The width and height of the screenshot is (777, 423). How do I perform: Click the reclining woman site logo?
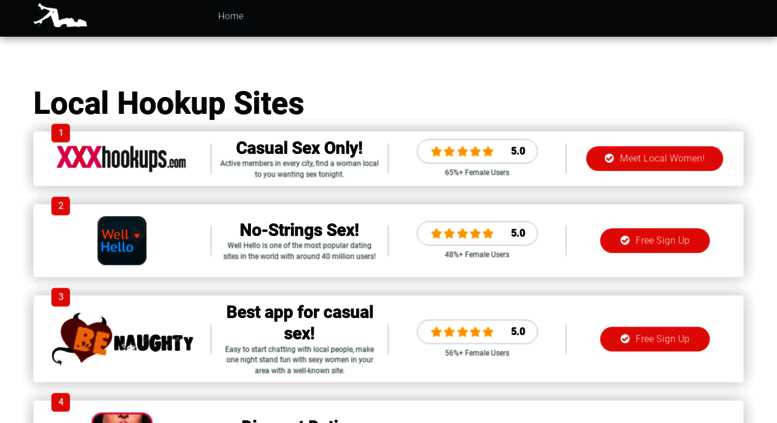(x=60, y=15)
